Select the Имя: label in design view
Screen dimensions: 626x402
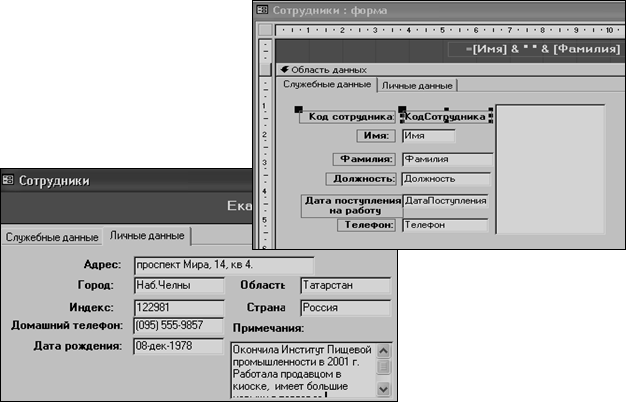click(x=376, y=136)
